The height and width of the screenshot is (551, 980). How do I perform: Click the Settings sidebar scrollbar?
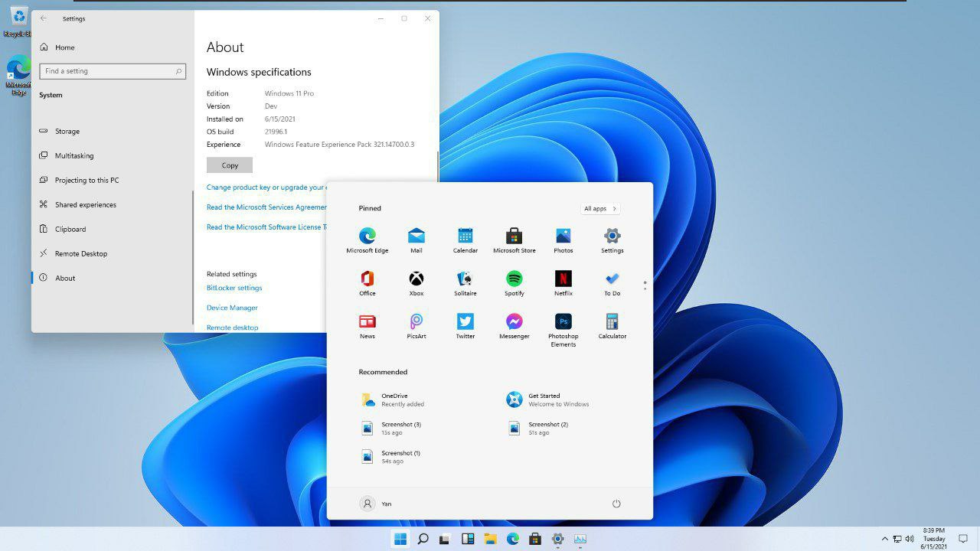193,257
